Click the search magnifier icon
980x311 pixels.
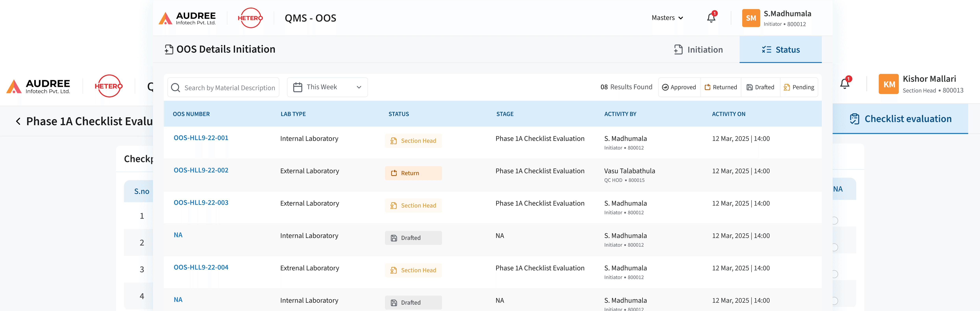pyautogui.click(x=175, y=87)
